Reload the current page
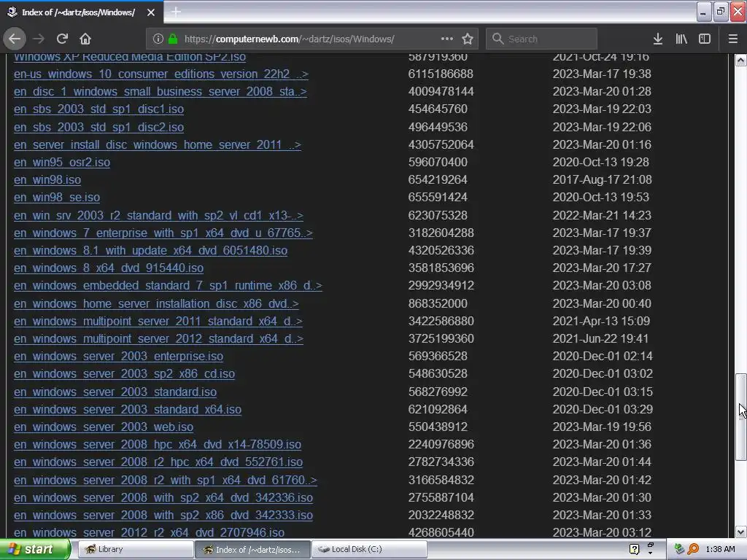The width and height of the screenshot is (747, 560). [x=62, y=39]
